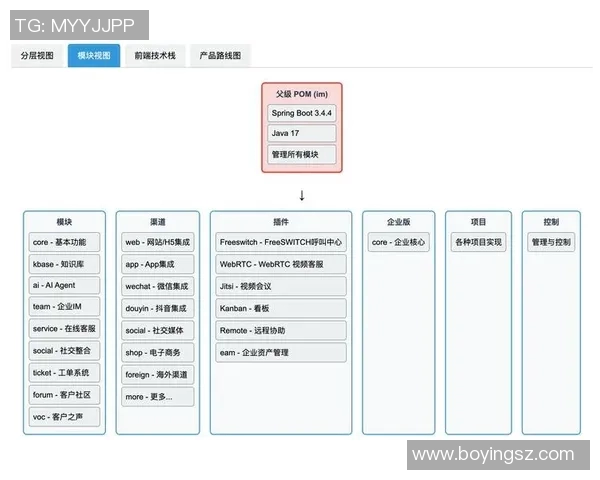Screen dimensions: 600x480
Task: Select core - 基本功能 module
Action: click(x=64, y=242)
